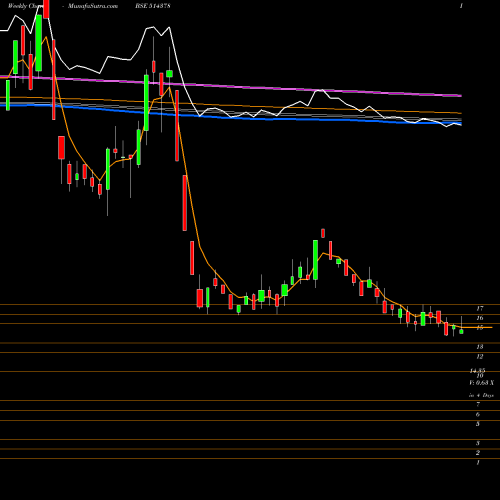Click the "Weekly Chart" title text
The height and width of the screenshot is (500, 500).
coord(25,6)
